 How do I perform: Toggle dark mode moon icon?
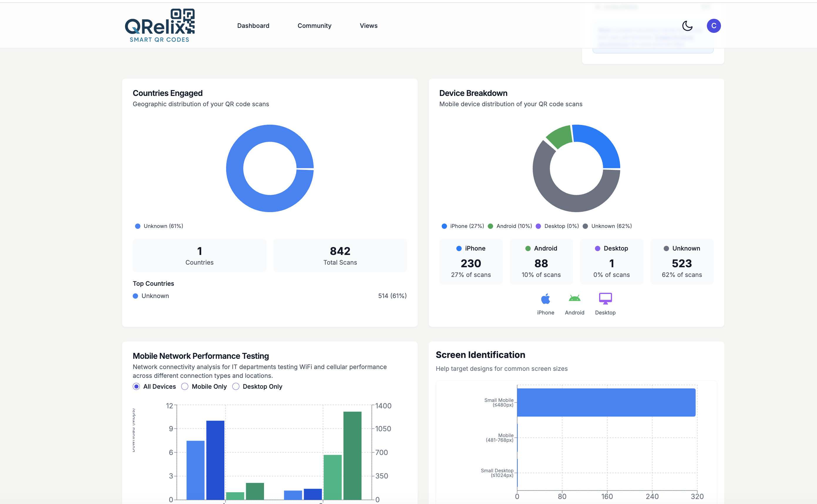[x=687, y=26]
